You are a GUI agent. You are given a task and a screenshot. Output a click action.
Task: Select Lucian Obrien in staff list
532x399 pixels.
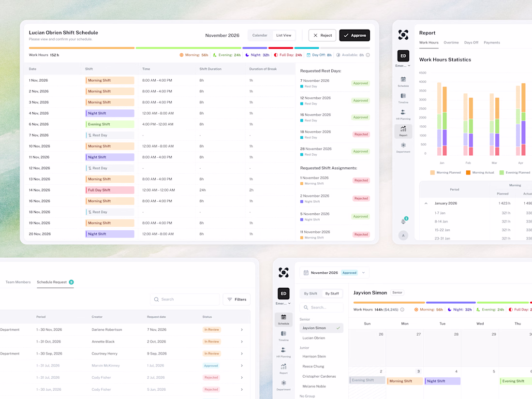[x=314, y=338]
